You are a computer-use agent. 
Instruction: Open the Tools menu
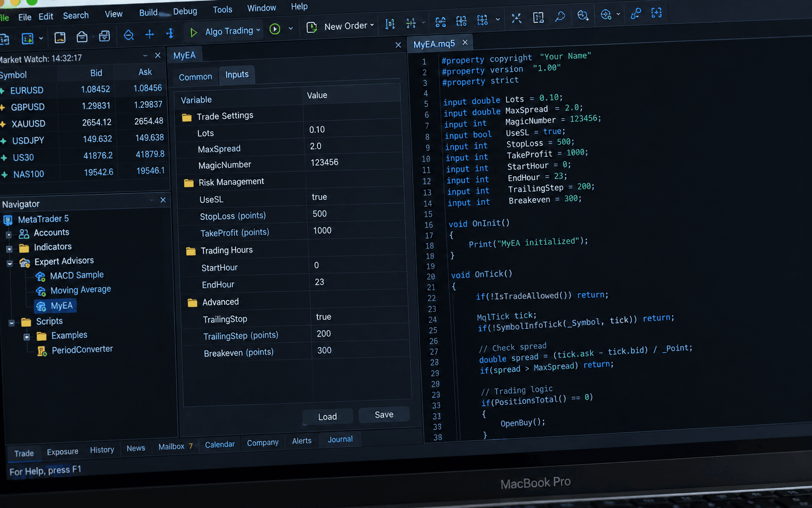click(x=223, y=10)
